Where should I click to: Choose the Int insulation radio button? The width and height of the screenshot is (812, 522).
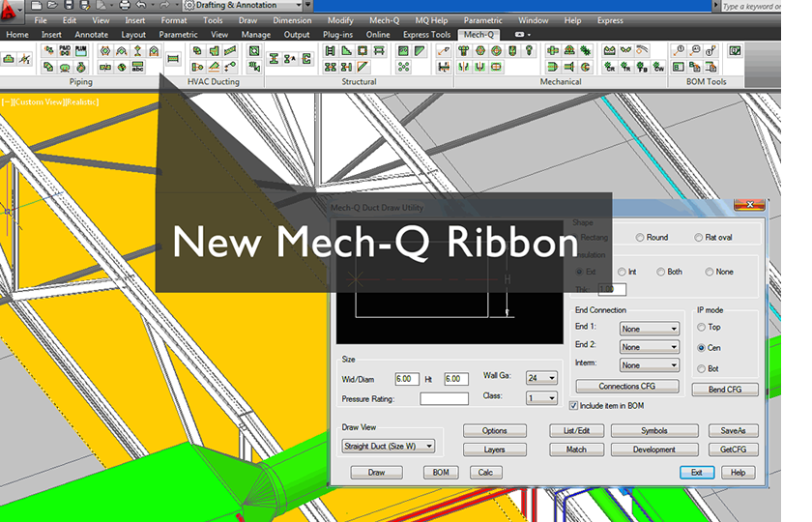click(x=622, y=272)
